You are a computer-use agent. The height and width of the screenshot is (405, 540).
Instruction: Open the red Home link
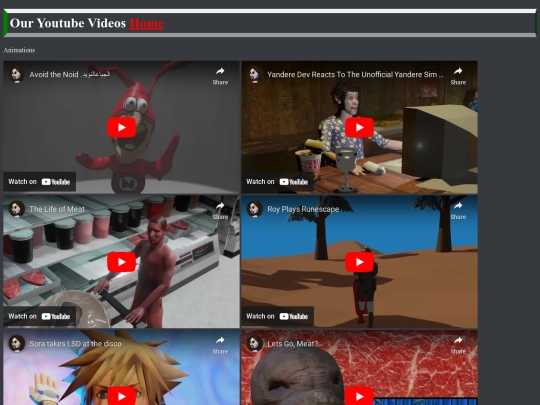pos(147,23)
